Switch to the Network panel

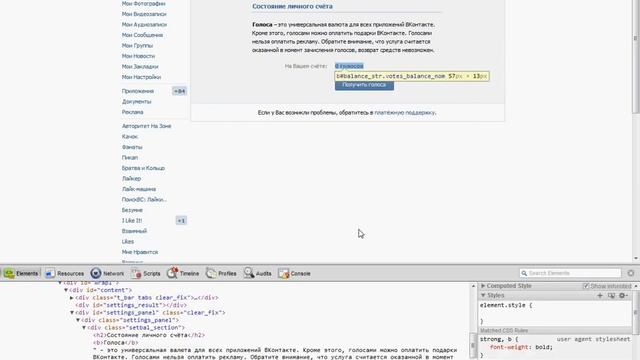tap(107, 273)
